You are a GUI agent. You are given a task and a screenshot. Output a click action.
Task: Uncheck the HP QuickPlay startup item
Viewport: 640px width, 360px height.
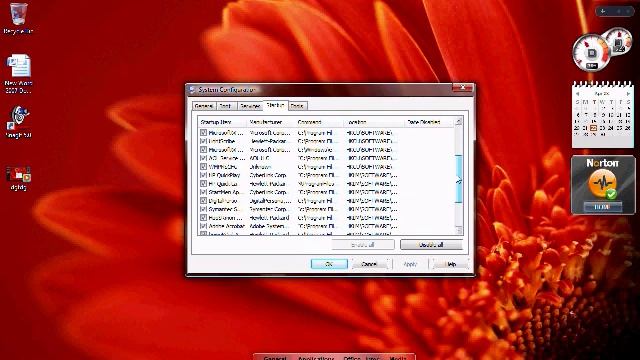click(203, 175)
